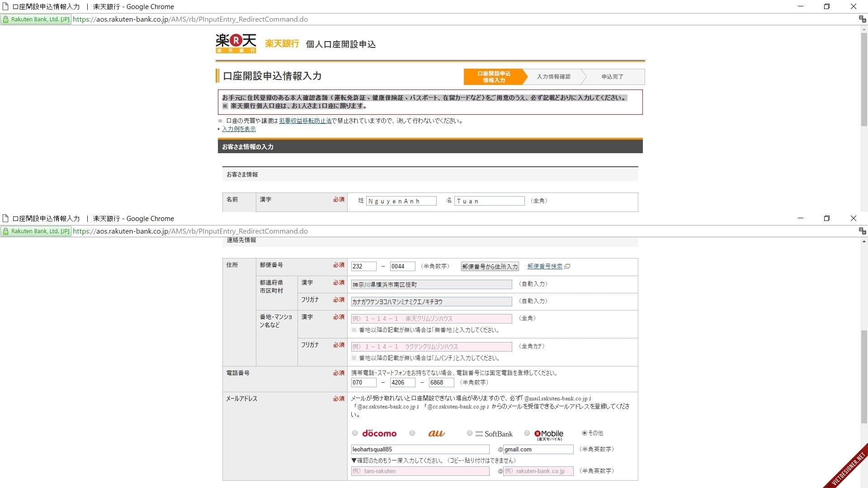Click the 申込完了 step tab
The image size is (868, 488).
pos(613,77)
